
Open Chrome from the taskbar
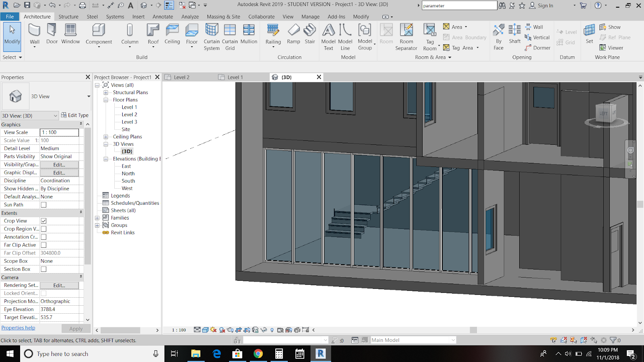[258, 354]
